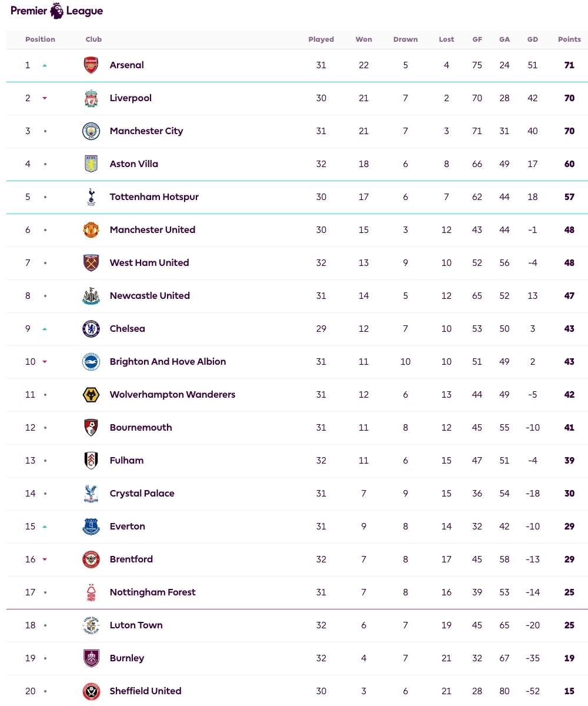Sort table by Points column header
The image size is (588, 706).
click(569, 39)
